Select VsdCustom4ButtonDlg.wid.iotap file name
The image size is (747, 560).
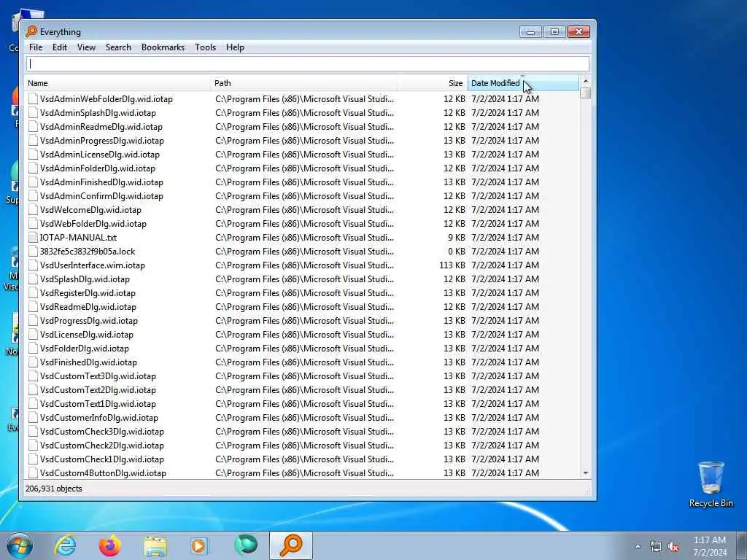pos(103,472)
